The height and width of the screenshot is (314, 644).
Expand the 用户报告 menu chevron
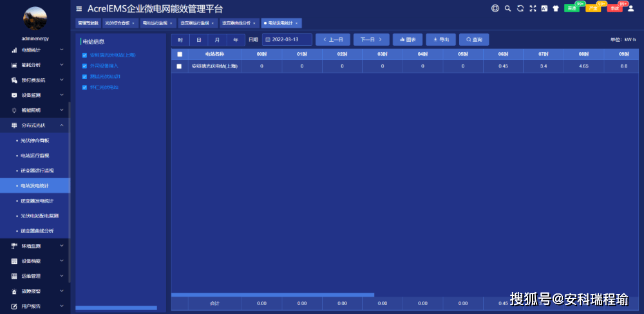[62, 306]
